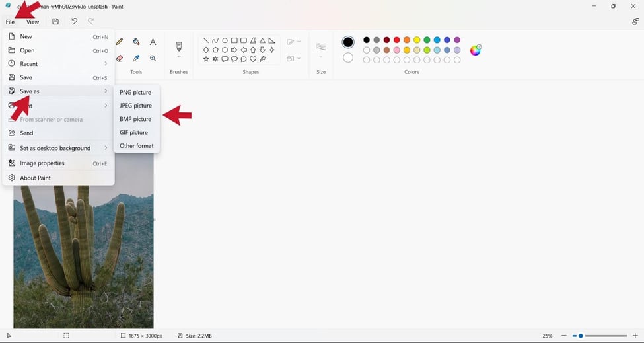Save as JPEG picture
Image resolution: width=644 pixels, height=343 pixels.
[x=136, y=106]
